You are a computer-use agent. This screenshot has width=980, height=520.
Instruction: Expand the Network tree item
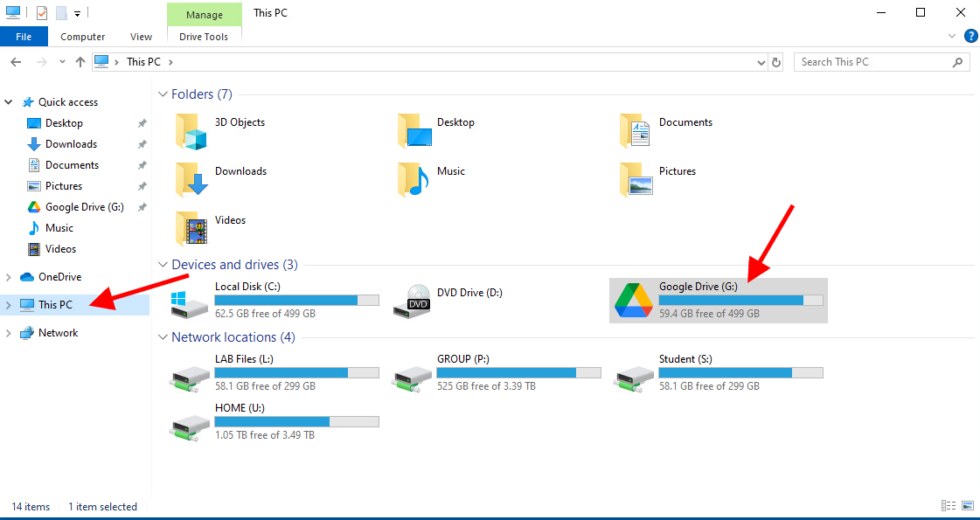9,332
